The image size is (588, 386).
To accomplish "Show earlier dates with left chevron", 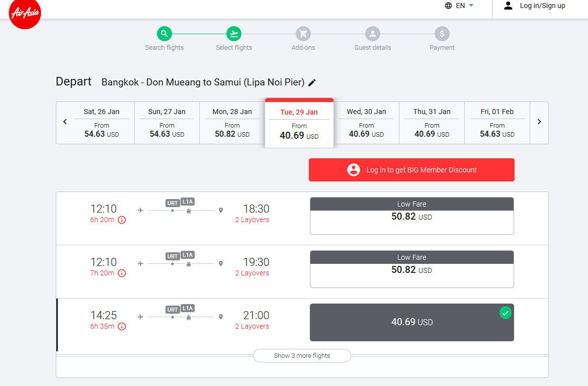I will [65, 122].
